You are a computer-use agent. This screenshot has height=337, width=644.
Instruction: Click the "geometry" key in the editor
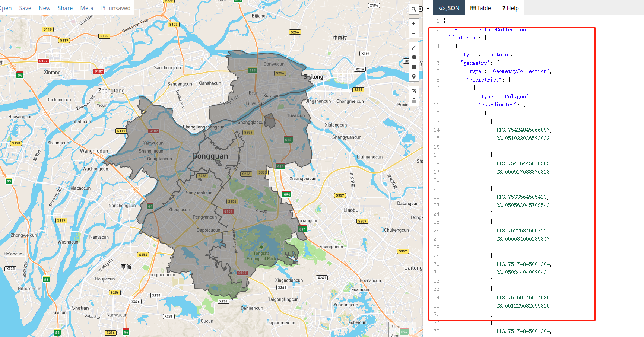tap(475, 63)
